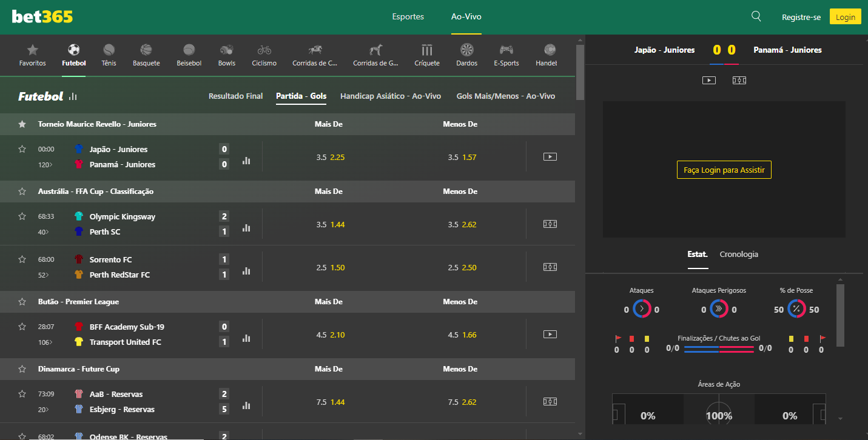
Task: Select the horse racing icon
Action: tap(315, 50)
